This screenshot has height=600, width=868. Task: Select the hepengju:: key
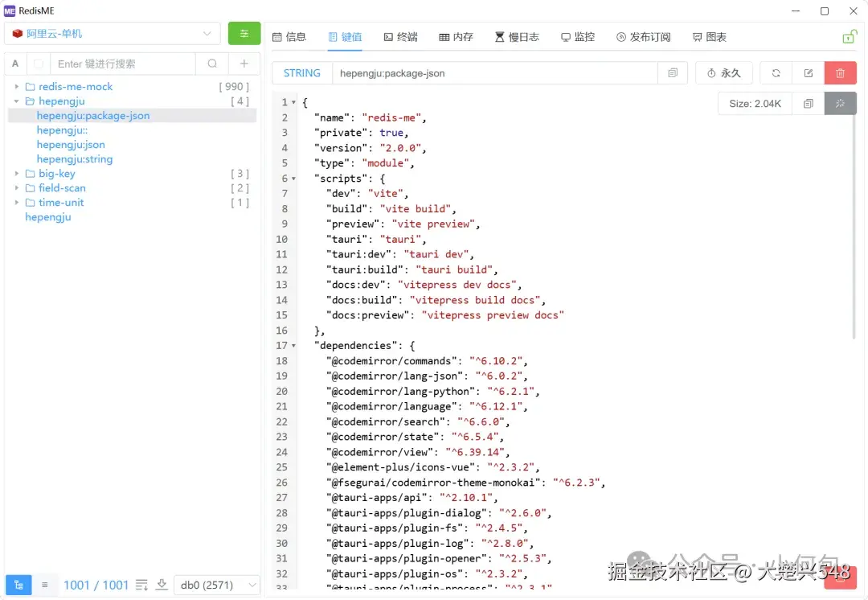62,130
